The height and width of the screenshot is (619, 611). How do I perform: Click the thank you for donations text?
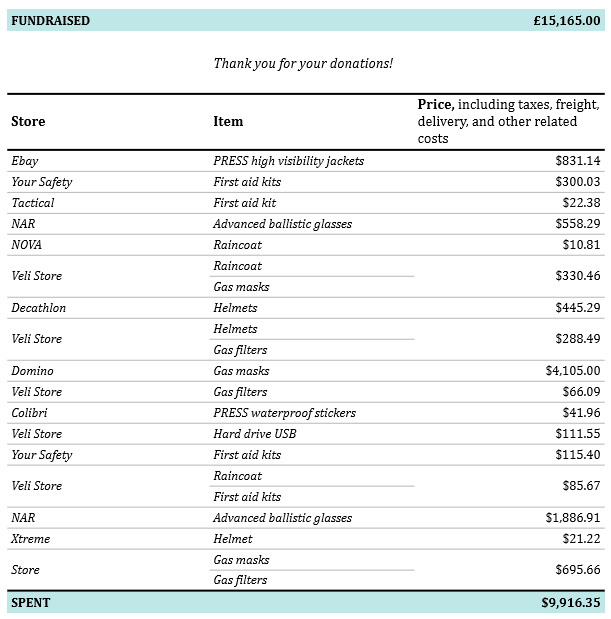303,64
